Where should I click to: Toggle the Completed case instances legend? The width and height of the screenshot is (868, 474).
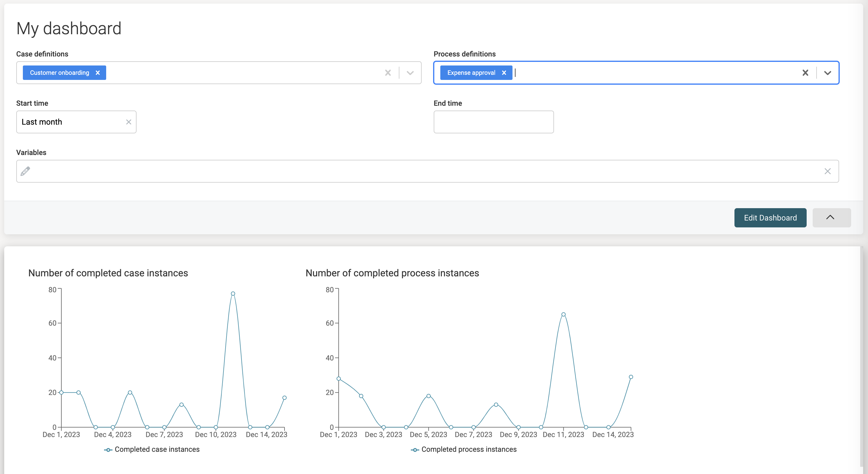157,449
